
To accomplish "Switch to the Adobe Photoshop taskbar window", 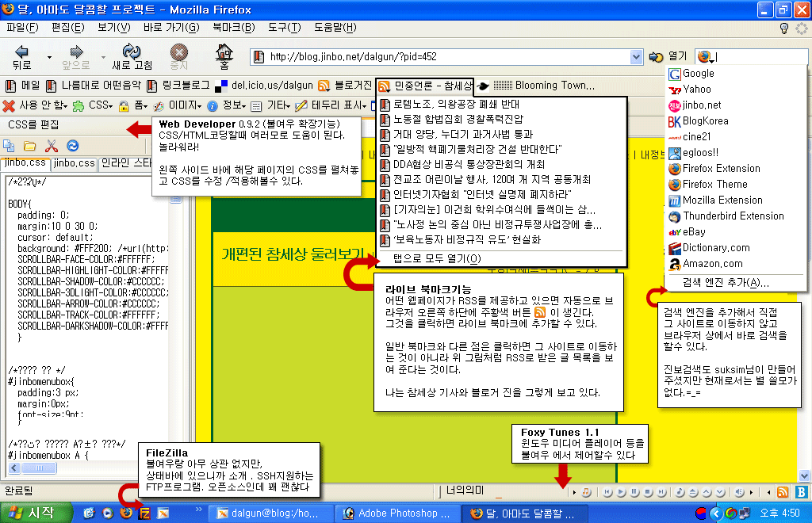I will [x=397, y=513].
